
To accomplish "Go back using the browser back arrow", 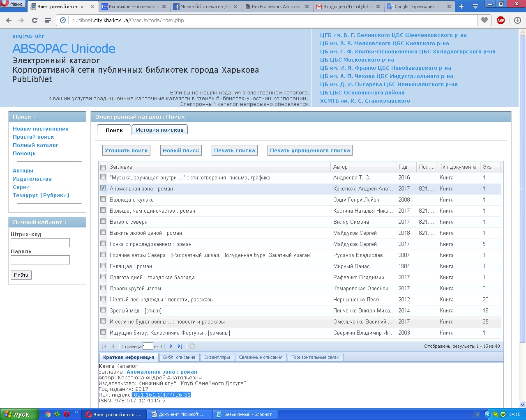I will click(x=9, y=20).
